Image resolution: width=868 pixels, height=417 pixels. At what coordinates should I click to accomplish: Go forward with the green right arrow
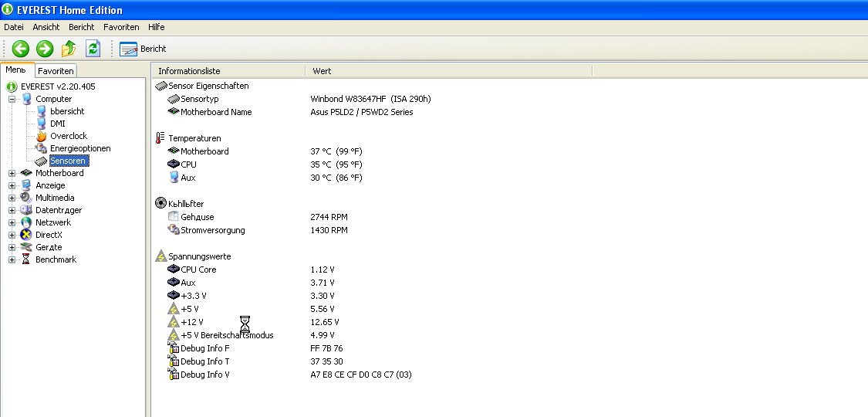point(45,49)
